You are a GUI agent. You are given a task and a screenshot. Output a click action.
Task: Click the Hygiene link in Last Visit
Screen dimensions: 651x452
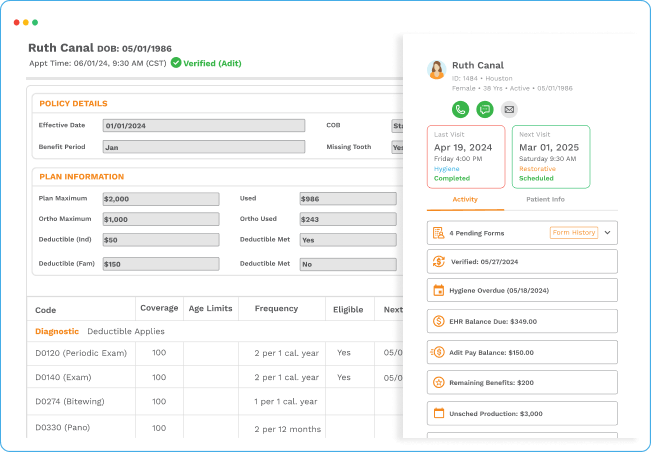click(x=446, y=169)
